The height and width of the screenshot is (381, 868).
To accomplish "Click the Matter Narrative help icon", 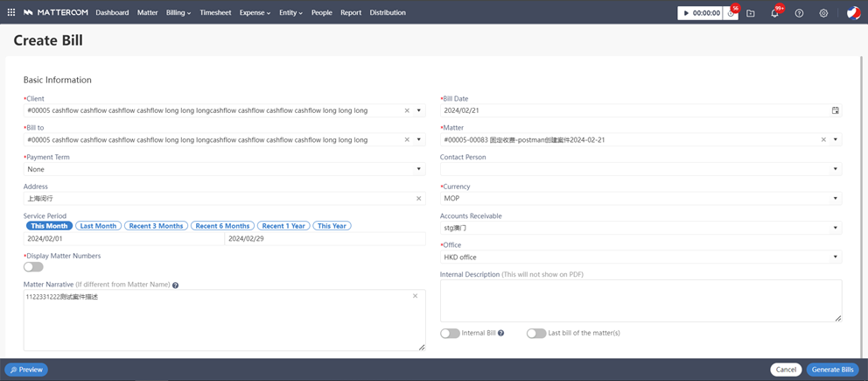I will coord(176,286).
